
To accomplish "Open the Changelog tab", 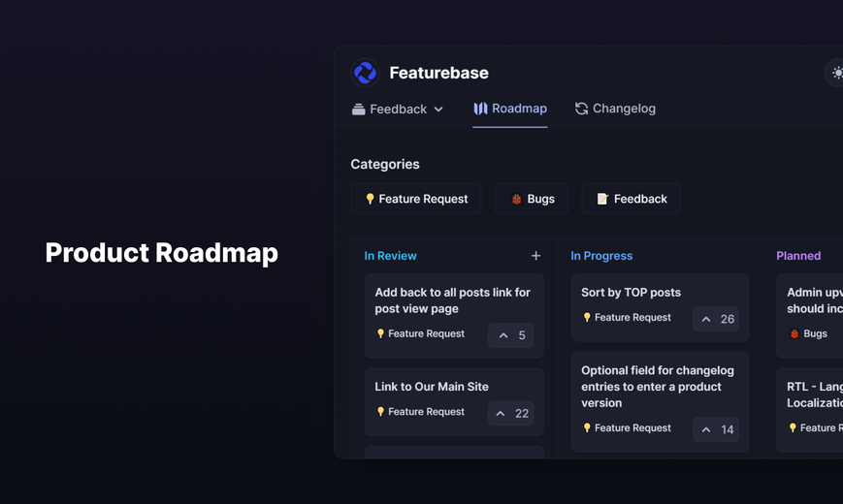I will (x=615, y=109).
